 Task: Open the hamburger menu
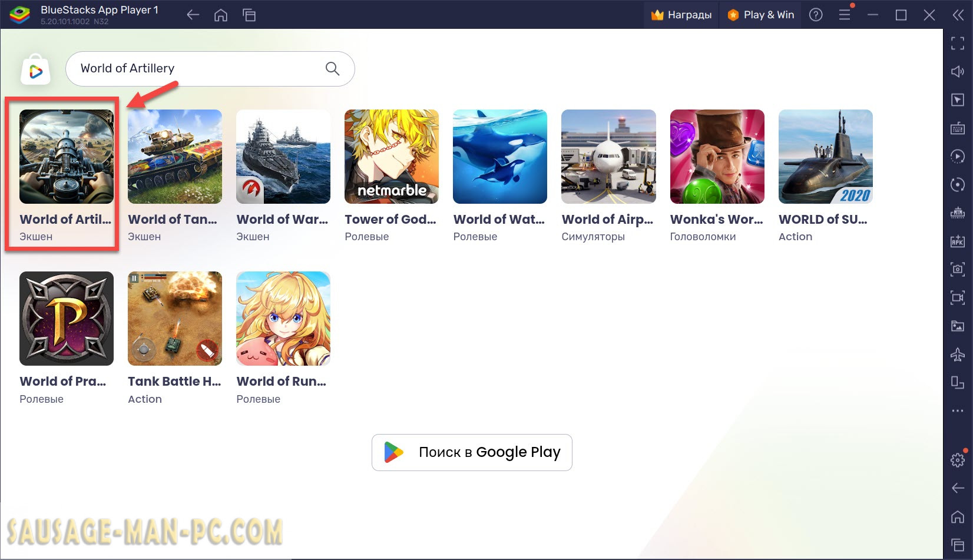[845, 15]
